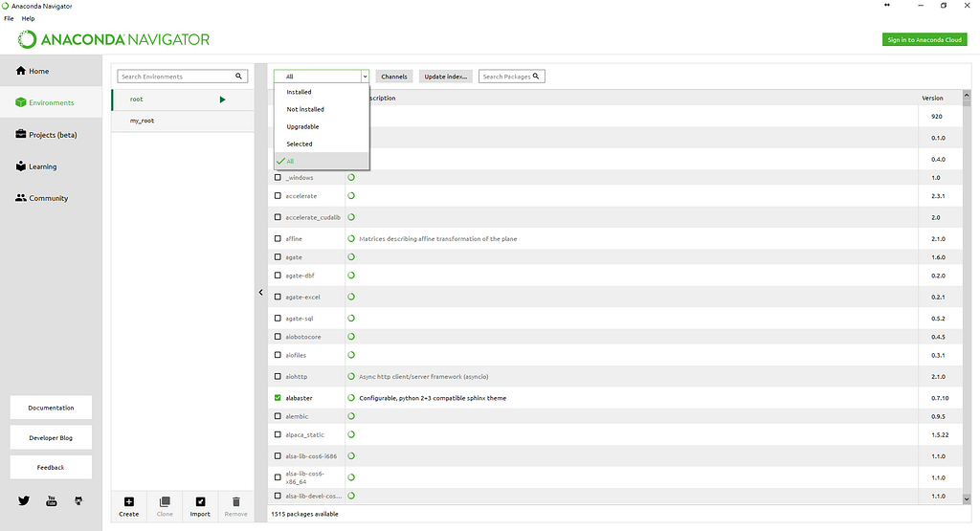
Task: Check the affine package checkbox
Action: [278, 238]
